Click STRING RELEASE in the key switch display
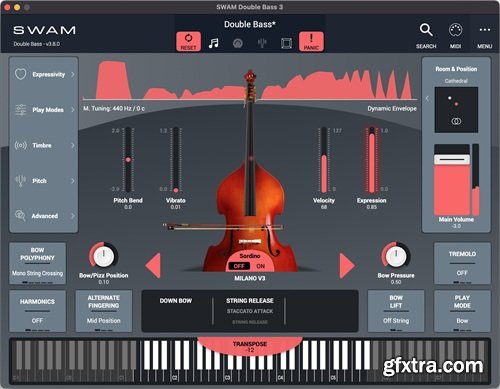This screenshot has width=500, height=389. pyautogui.click(x=250, y=301)
